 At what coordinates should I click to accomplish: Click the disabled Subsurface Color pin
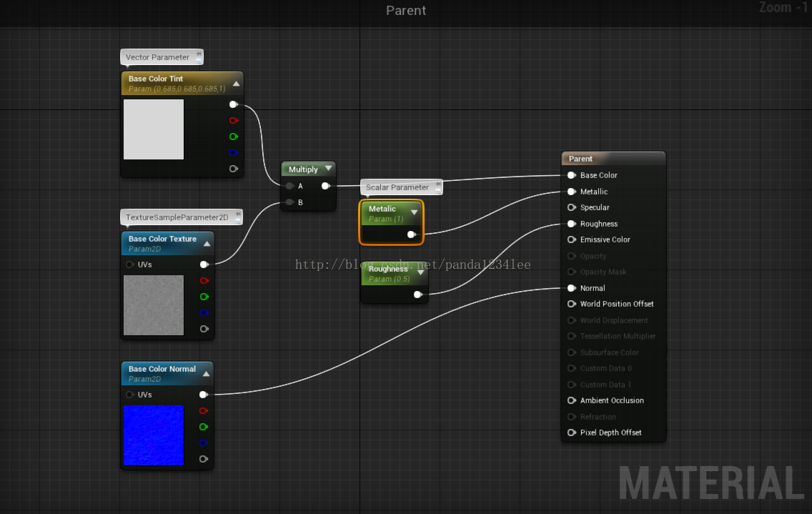pos(572,352)
